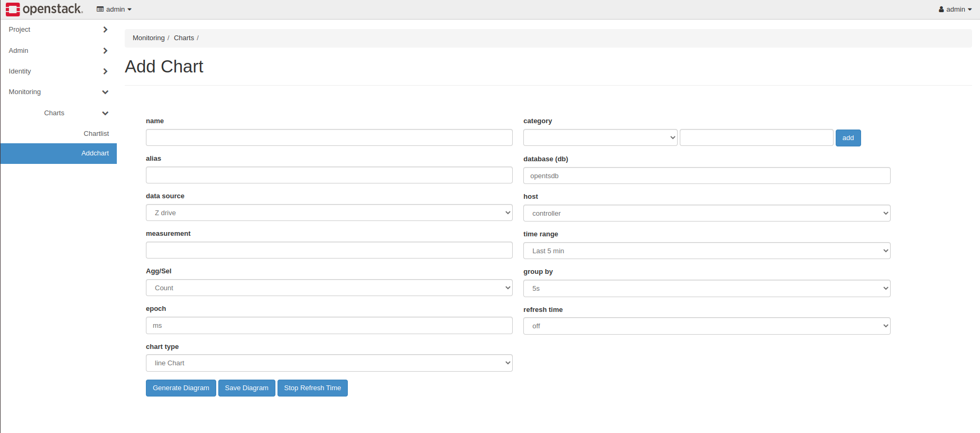Screen dimensions: 980x433
Task: Open the host dropdown
Action: tap(706, 214)
